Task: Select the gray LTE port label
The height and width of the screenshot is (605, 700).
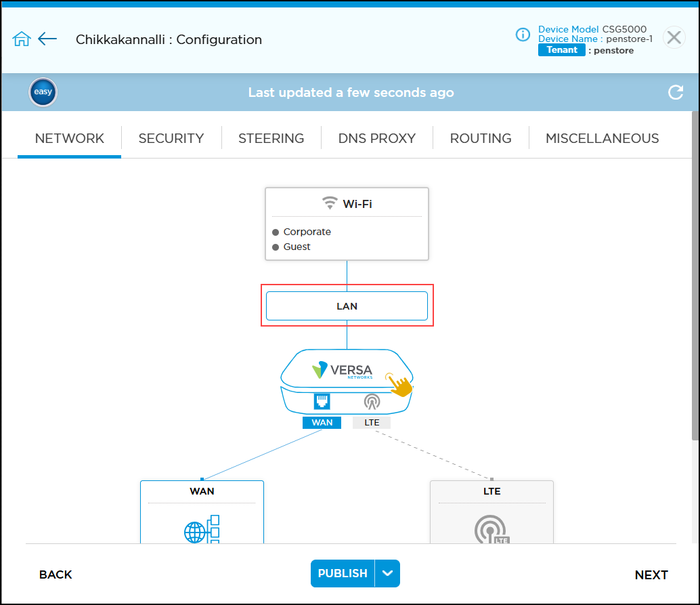Action: (372, 422)
